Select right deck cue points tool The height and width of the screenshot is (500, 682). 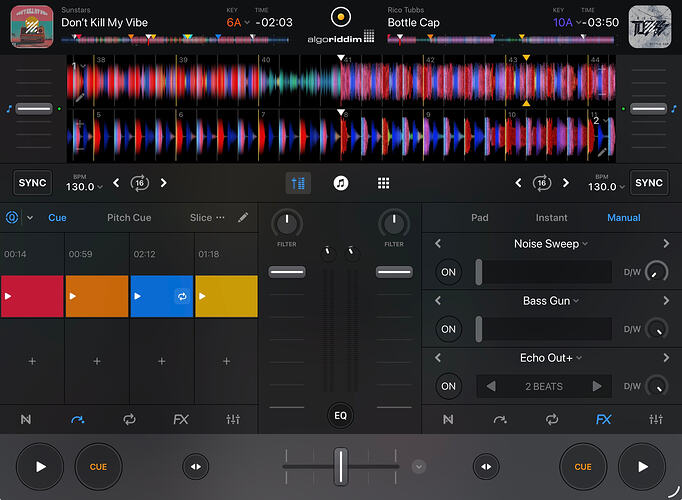[x=500, y=419]
